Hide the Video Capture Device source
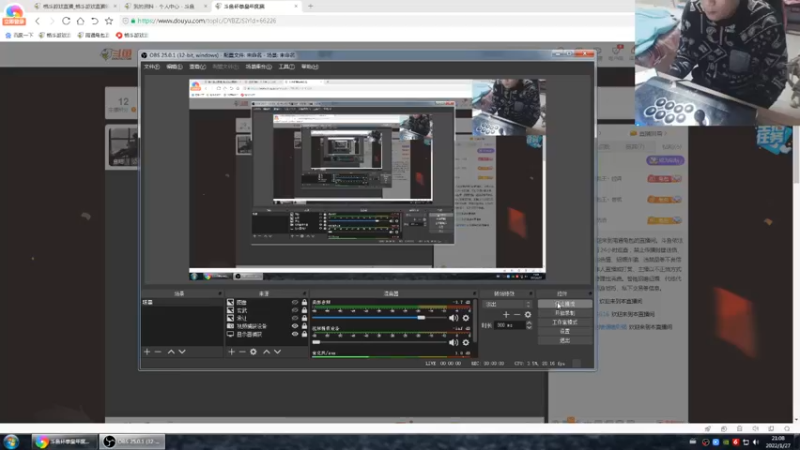The height and width of the screenshot is (450, 800). [294, 326]
